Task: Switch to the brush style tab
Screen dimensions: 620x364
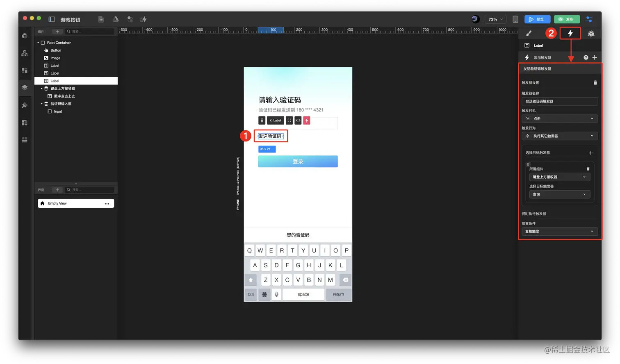Action: [529, 34]
